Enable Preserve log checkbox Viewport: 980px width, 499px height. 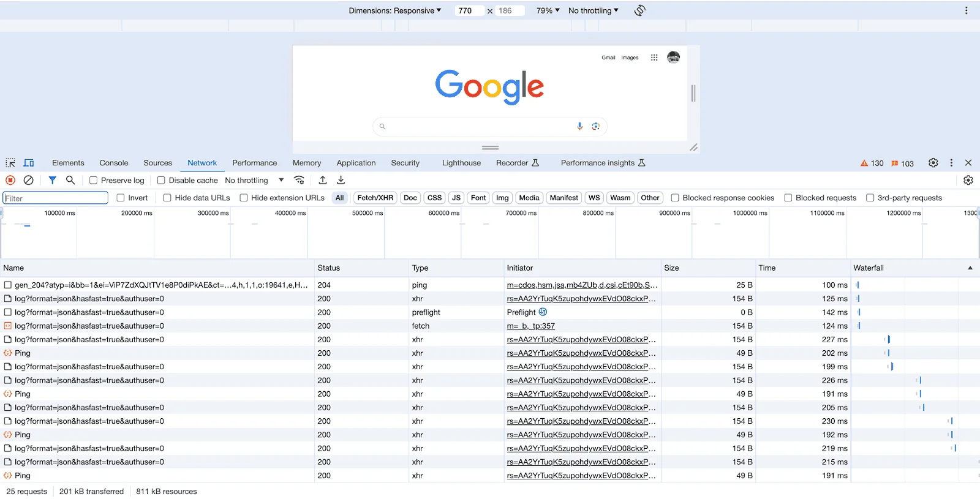pyautogui.click(x=93, y=180)
